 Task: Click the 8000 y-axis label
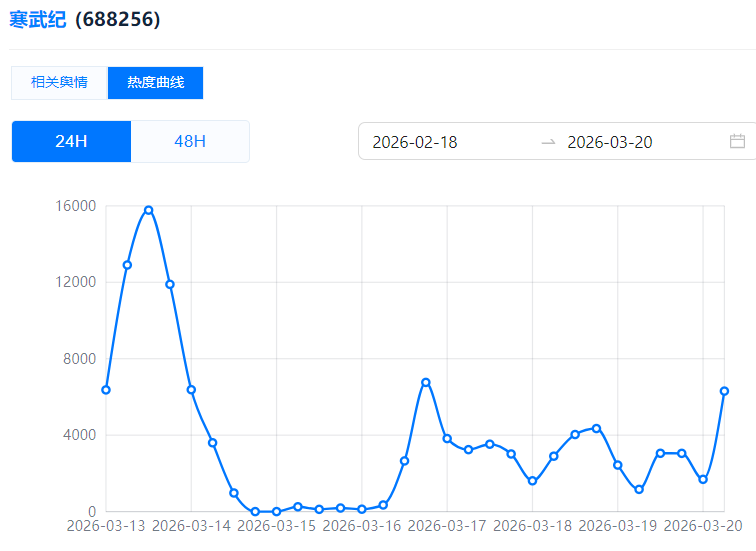[80, 359]
